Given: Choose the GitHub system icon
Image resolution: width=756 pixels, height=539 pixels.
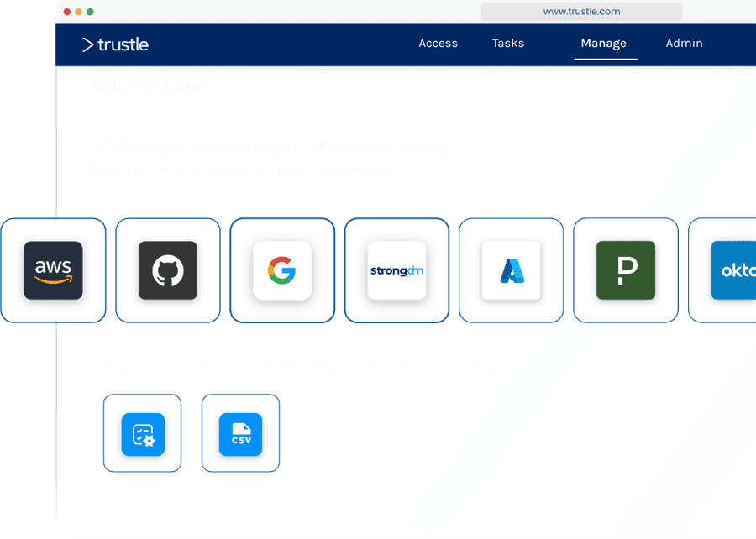Looking at the screenshot, I should point(168,270).
